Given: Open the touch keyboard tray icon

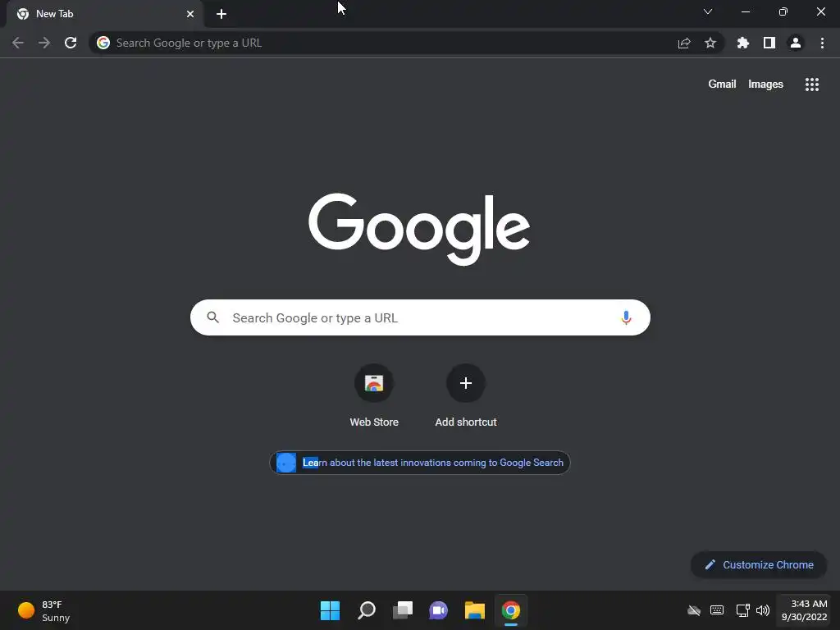Looking at the screenshot, I should 717,610.
